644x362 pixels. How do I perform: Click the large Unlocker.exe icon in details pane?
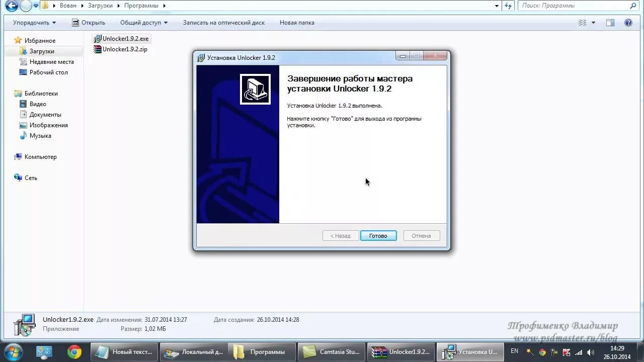click(x=24, y=324)
